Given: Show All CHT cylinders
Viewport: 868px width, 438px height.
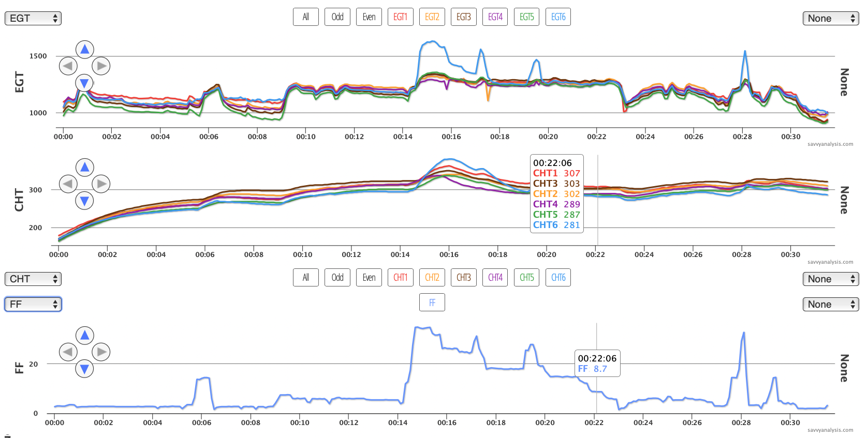Looking at the screenshot, I should coord(305,278).
